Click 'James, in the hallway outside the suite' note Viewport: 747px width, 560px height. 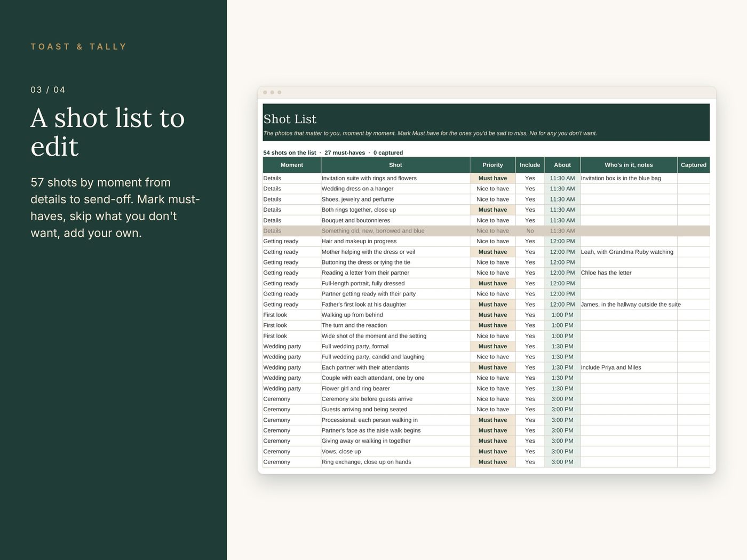click(x=631, y=305)
